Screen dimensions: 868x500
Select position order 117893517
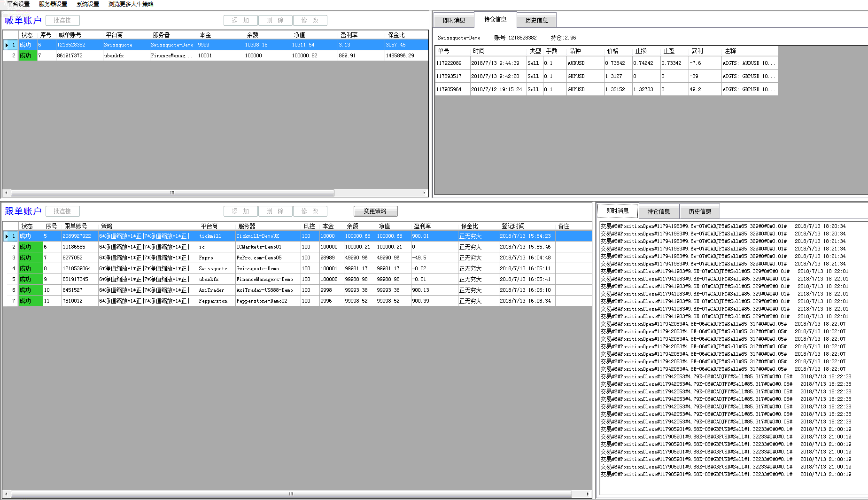pos(452,76)
